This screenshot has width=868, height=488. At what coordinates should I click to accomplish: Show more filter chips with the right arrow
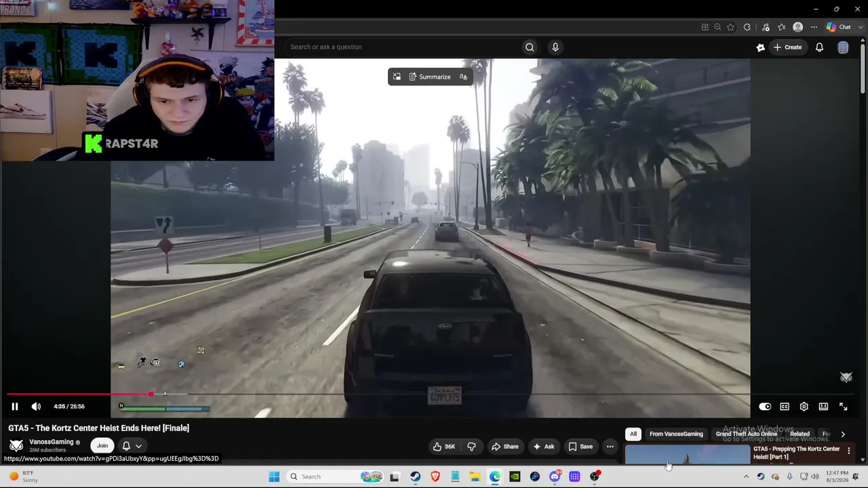pyautogui.click(x=843, y=434)
